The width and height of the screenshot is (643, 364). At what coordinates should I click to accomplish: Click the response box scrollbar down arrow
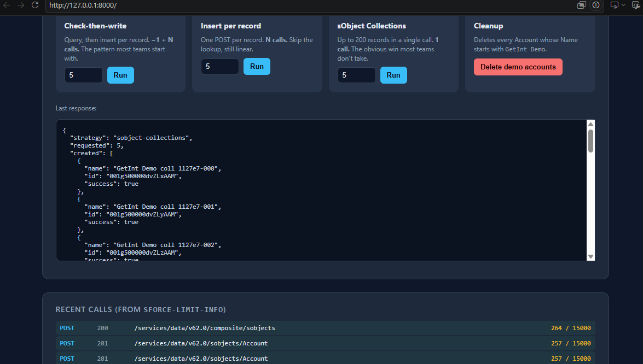tap(590, 257)
